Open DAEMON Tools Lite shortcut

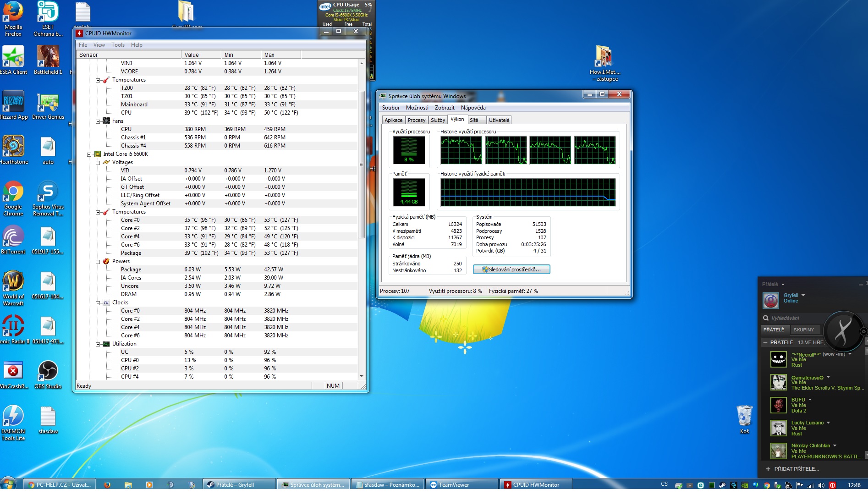pyautogui.click(x=13, y=417)
